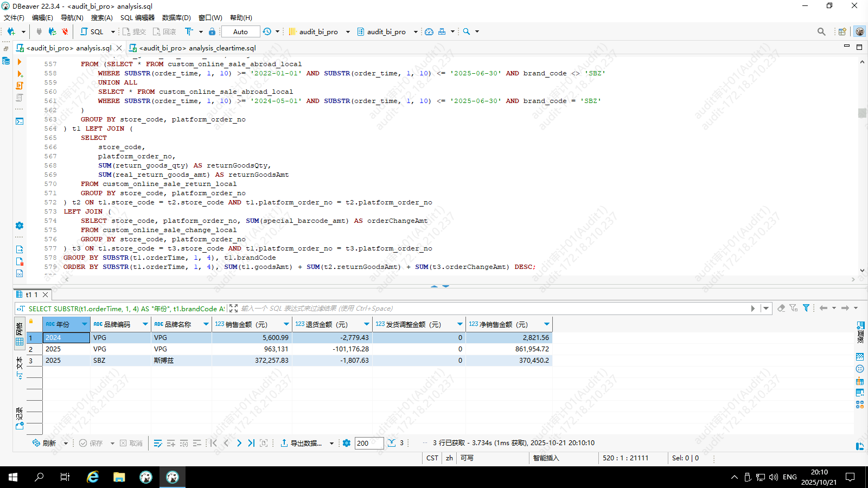Jump to last row in result set
Screen dimensions: 868x488
click(251, 443)
